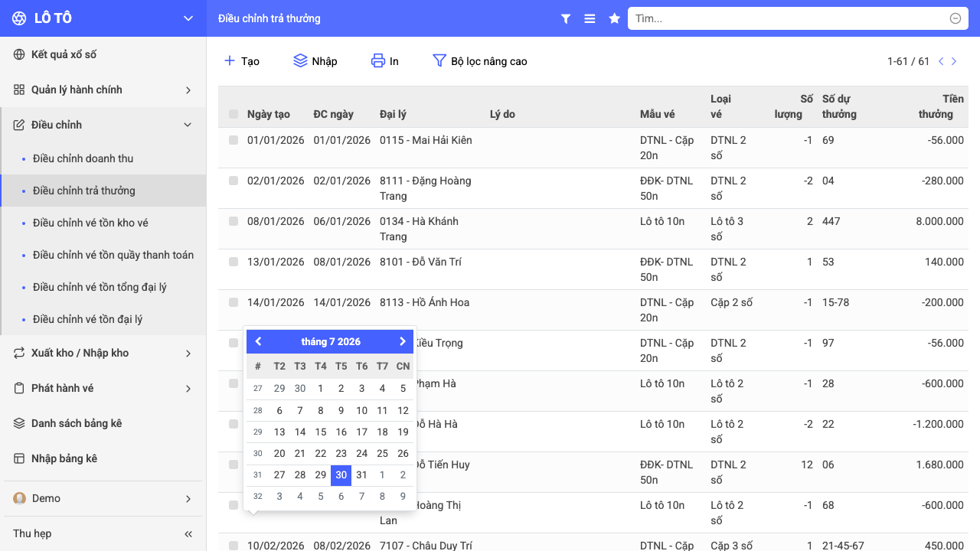The image size is (980, 551).
Task: Expand Phát hành vé section
Action: tap(103, 388)
